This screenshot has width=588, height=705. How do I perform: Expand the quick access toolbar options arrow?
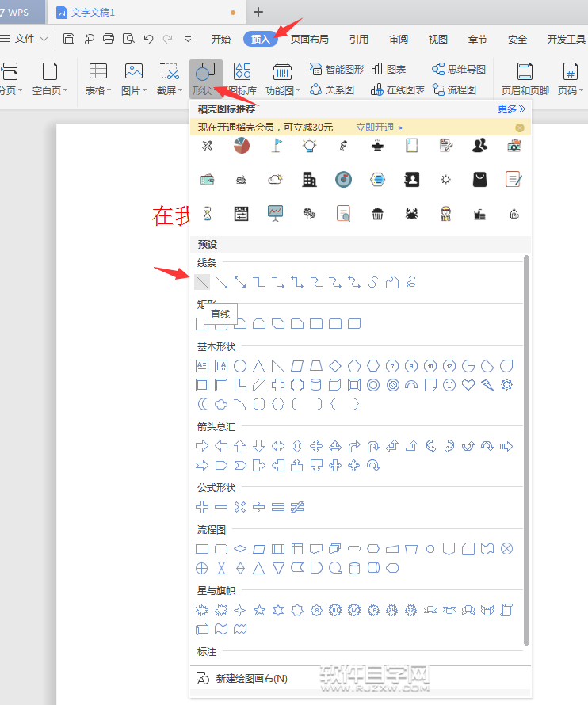point(188,39)
